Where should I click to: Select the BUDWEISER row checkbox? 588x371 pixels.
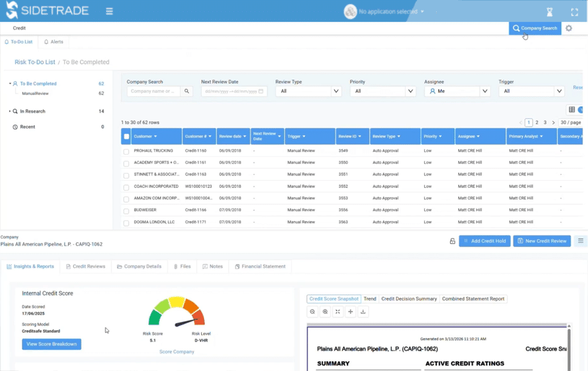(126, 211)
